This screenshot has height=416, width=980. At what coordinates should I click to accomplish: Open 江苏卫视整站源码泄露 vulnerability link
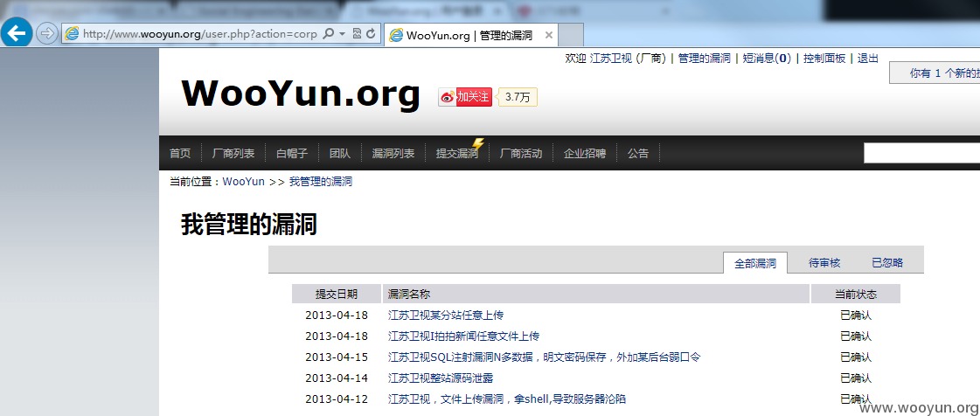pos(441,378)
